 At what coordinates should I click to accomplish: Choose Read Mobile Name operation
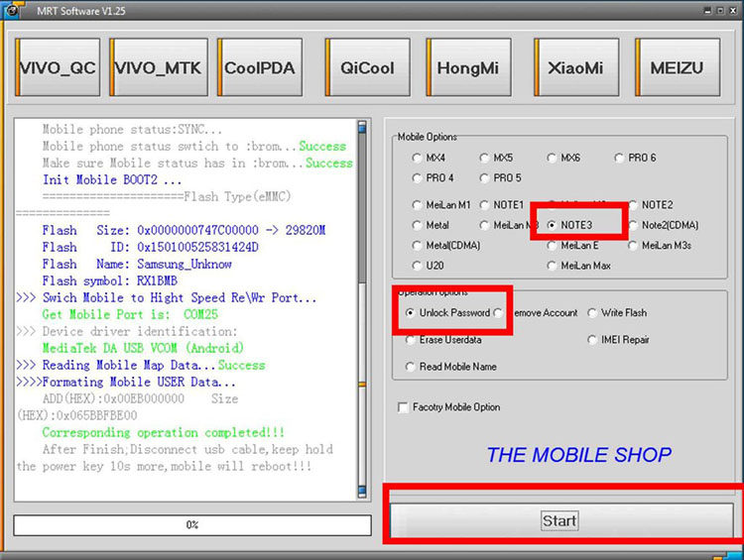coord(451,367)
